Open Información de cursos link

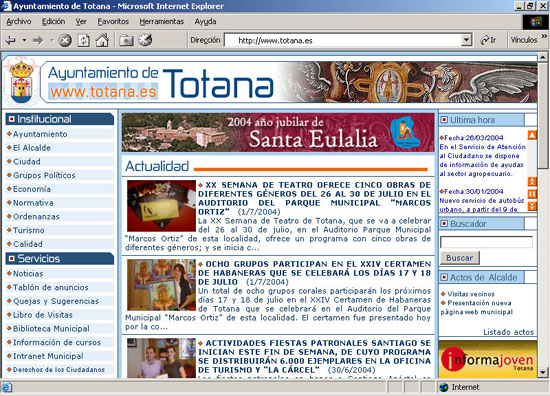point(57,342)
